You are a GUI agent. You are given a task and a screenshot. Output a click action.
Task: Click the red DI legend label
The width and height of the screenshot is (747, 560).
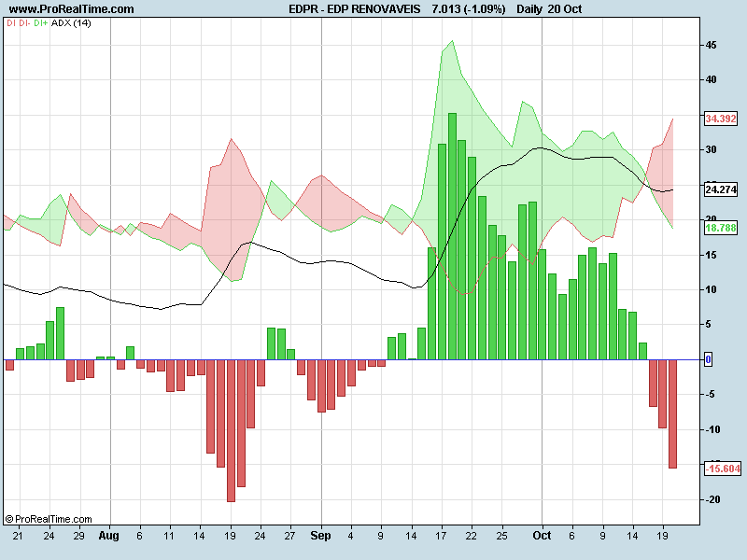tap(10, 22)
